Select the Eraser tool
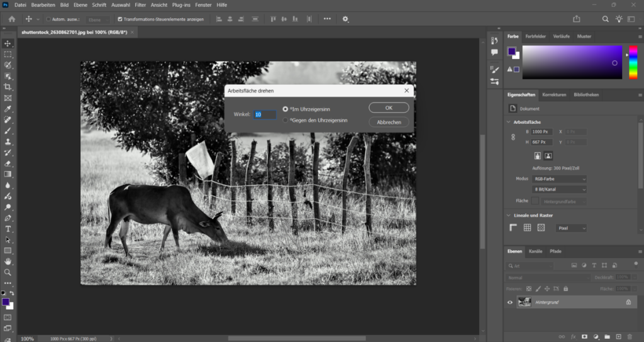Screen dimensions: 644x342 [x=8, y=163]
